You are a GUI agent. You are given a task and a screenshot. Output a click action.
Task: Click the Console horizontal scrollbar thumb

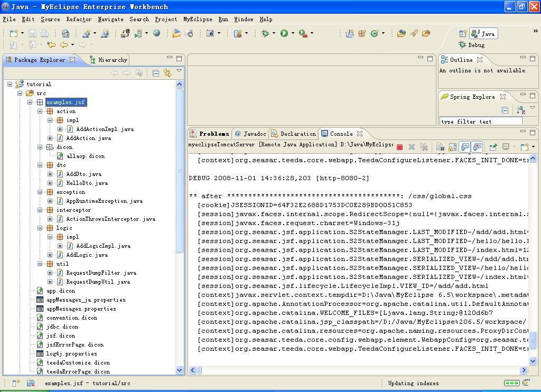[200, 370]
